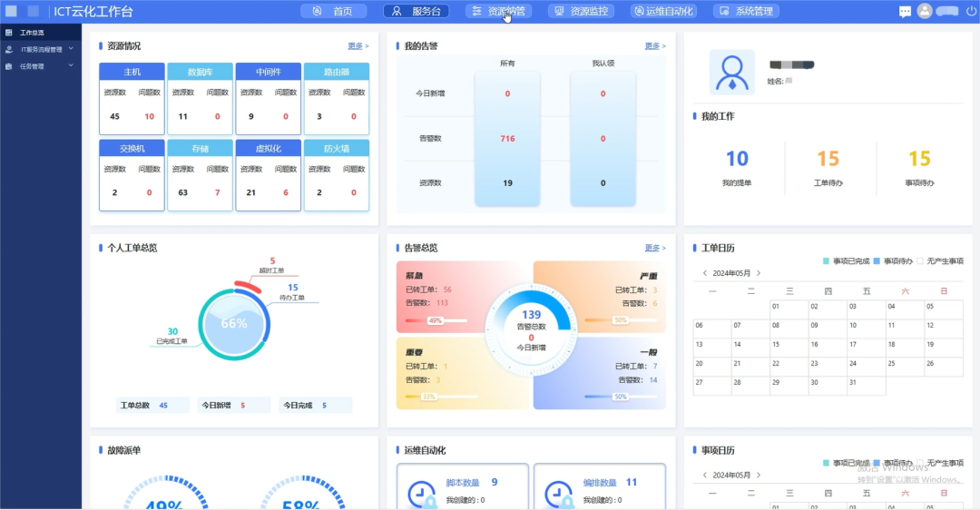Expand the 任务管理 sidebar chevron

[x=71, y=65]
